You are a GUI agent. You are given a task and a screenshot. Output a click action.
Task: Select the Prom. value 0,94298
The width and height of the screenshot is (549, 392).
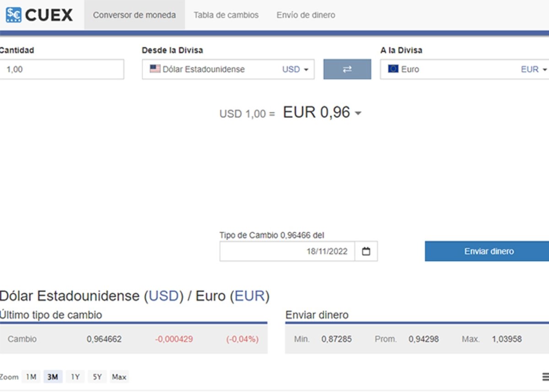tap(424, 339)
